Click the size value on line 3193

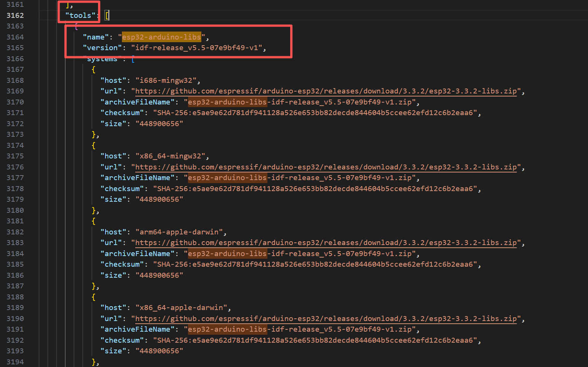point(159,351)
